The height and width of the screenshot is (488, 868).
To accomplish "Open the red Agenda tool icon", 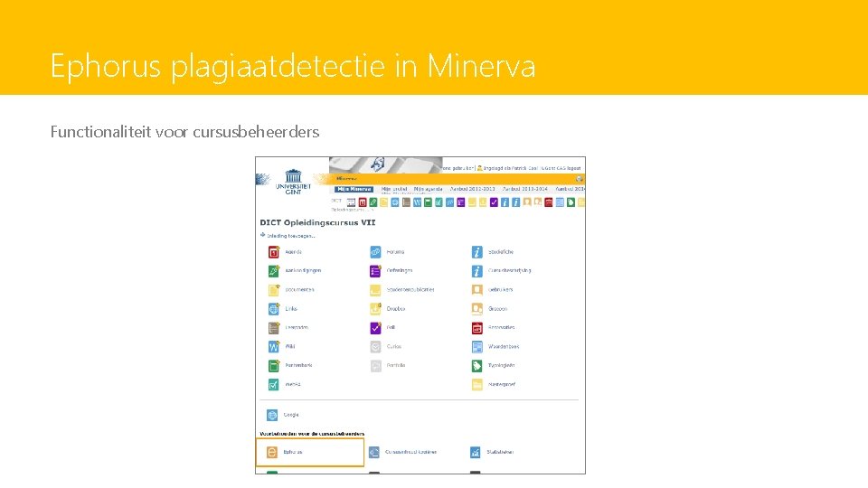I will coord(273,252).
